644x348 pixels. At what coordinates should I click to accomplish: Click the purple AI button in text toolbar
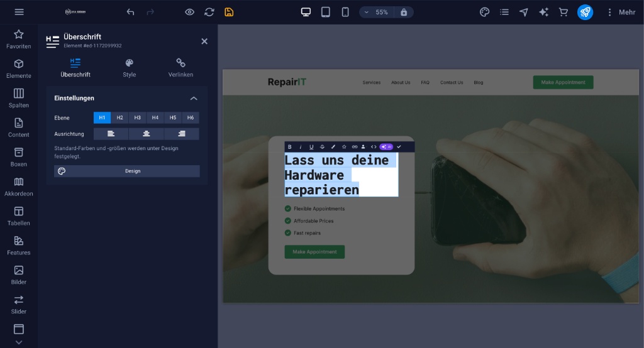pyautogui.click(x=386, y=147)
